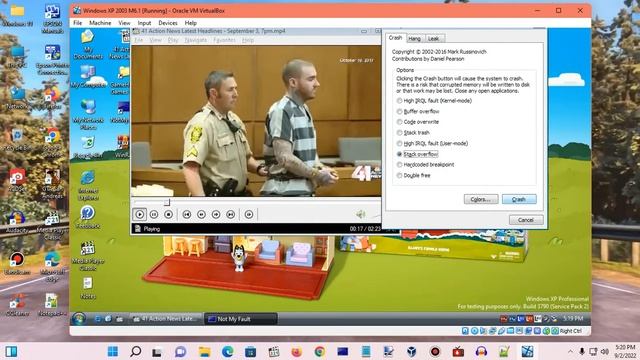Open the 41 Action News taskbar button in XP

point(166,319)
